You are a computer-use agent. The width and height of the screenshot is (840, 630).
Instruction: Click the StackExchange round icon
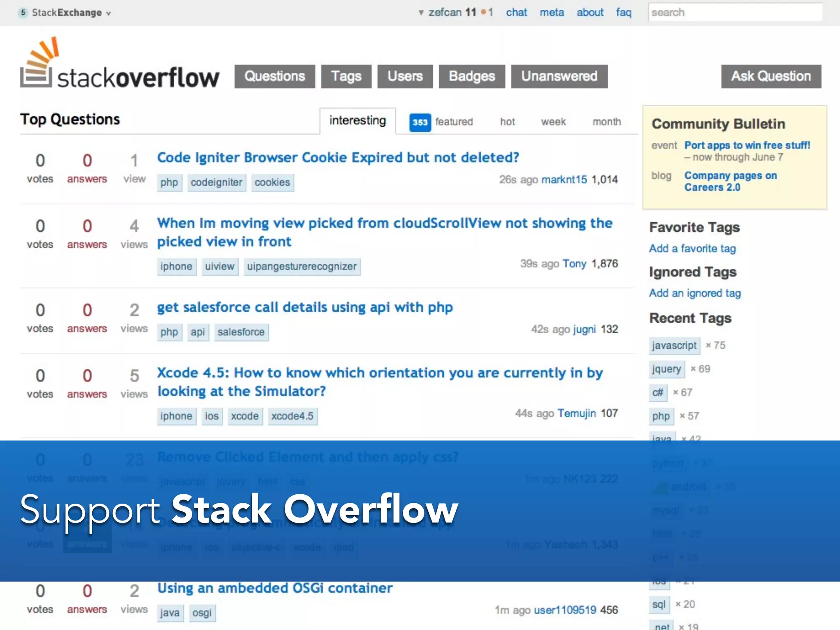pos(23,13)
